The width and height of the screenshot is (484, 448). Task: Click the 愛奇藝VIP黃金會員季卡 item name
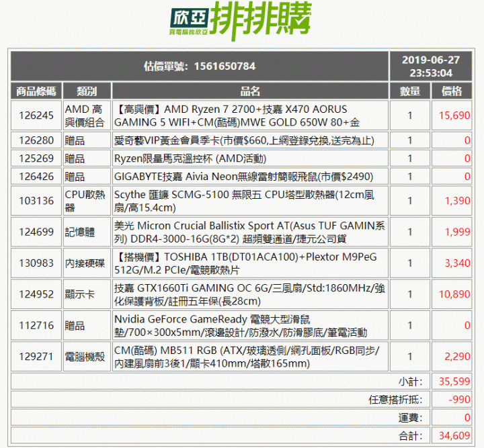point(244,140)
